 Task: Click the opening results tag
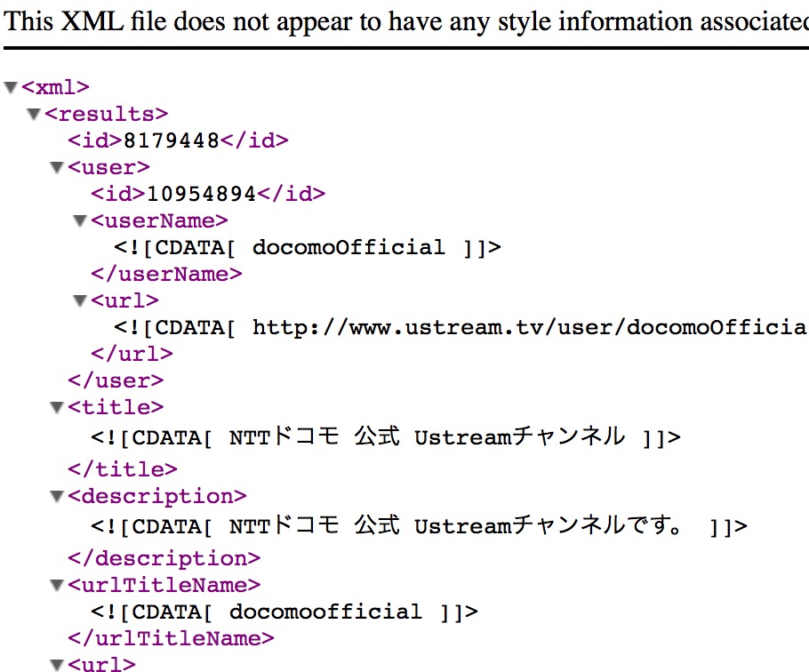pyautogui.click(x=107, y=114)
